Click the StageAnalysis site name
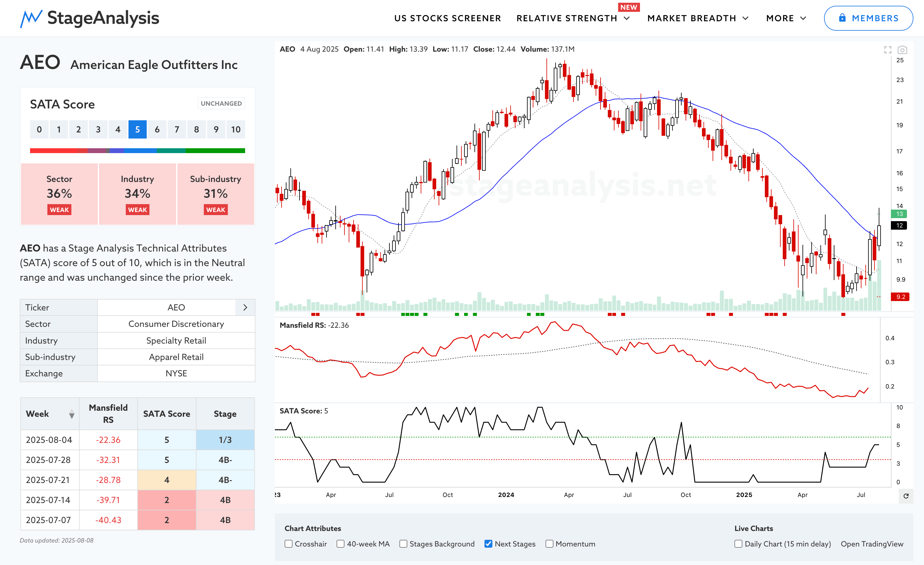 (103, 18)
